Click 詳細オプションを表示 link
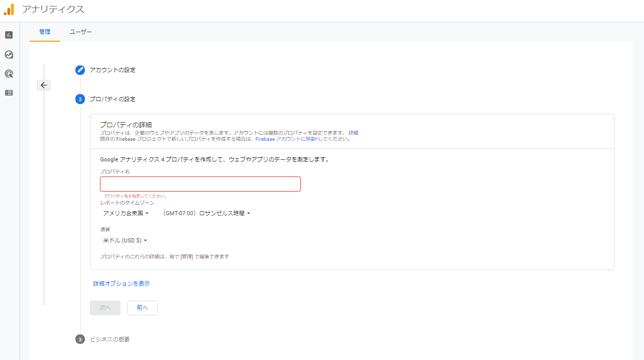 coord(122,284)
